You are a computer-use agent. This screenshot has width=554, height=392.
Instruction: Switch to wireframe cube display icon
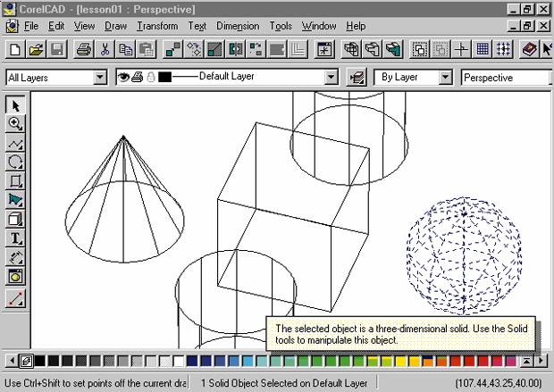pos(351,49)
